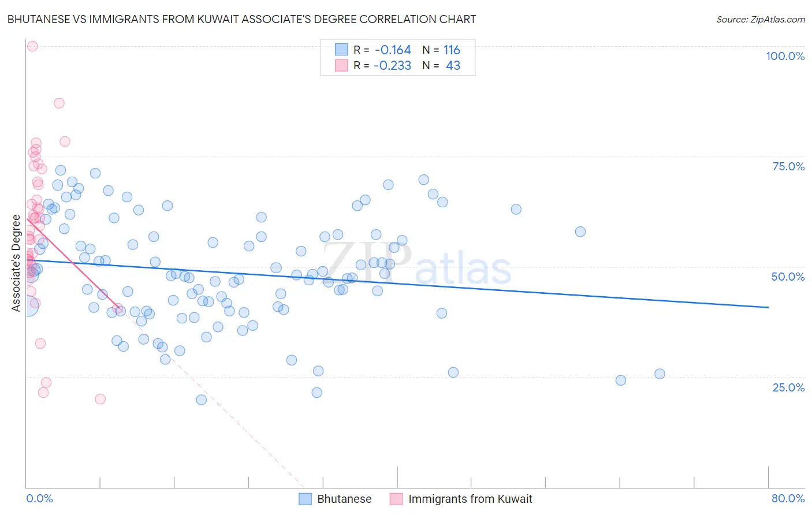The height and width of the screenshot is (515, 812).
Task: Click the 25.0% y-axis label
Action: coord(788,387)
